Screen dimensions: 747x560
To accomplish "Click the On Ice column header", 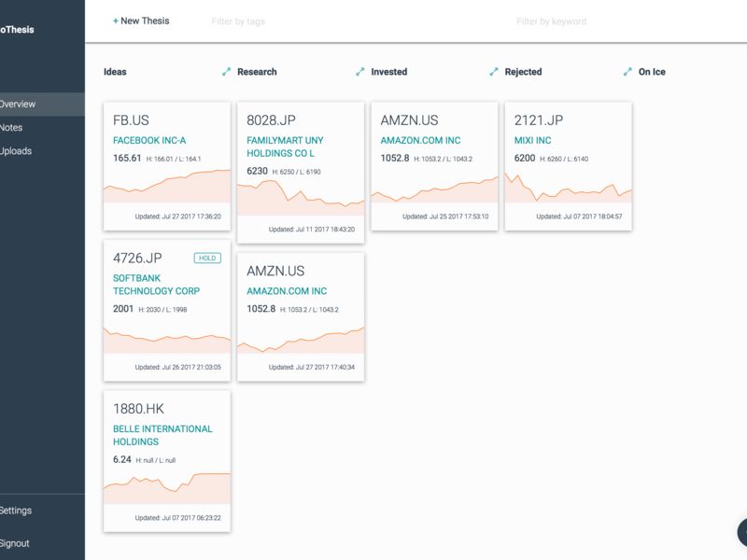I will 652,72.
